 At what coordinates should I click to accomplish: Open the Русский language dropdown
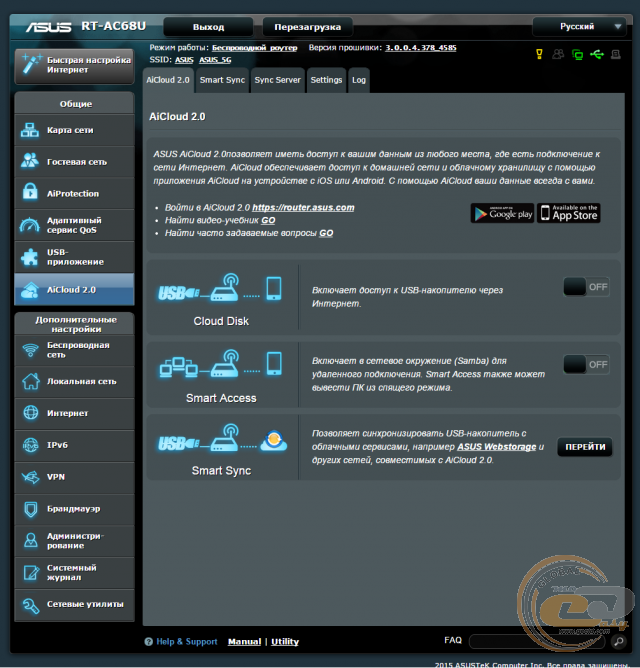(x=579, y=26)
